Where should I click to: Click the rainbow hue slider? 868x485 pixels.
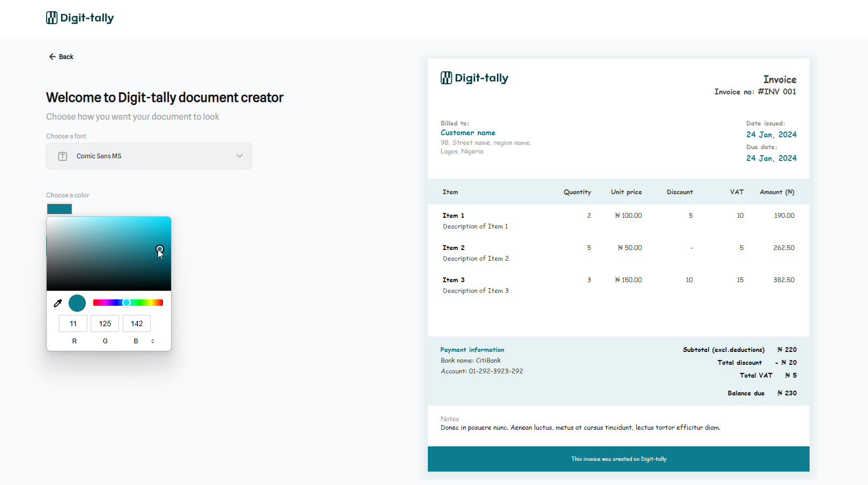(128, 303)
